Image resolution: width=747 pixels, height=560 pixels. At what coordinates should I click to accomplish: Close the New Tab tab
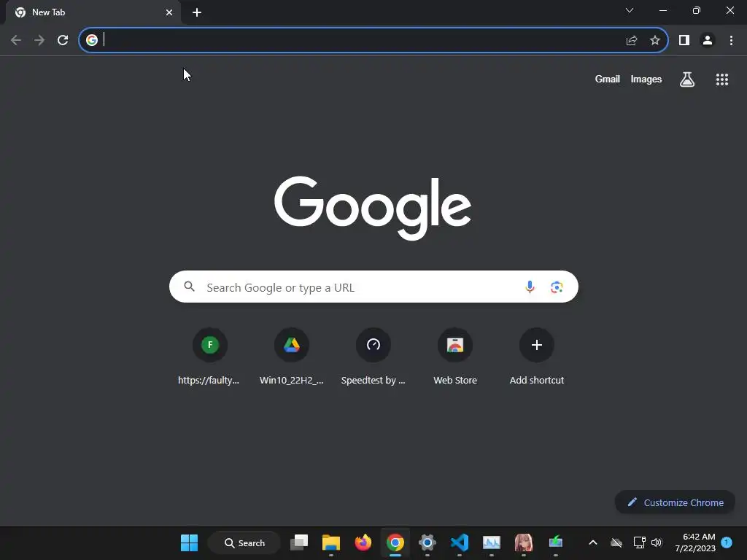coord(169,12)
